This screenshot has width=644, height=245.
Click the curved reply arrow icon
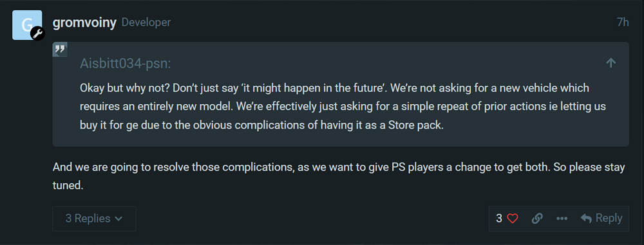586,219
